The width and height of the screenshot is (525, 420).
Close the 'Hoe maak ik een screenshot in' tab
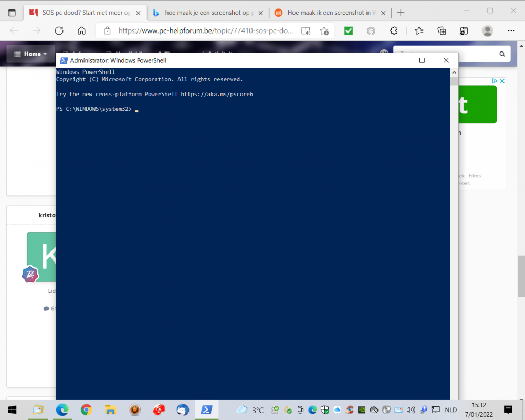pos(383,13)
